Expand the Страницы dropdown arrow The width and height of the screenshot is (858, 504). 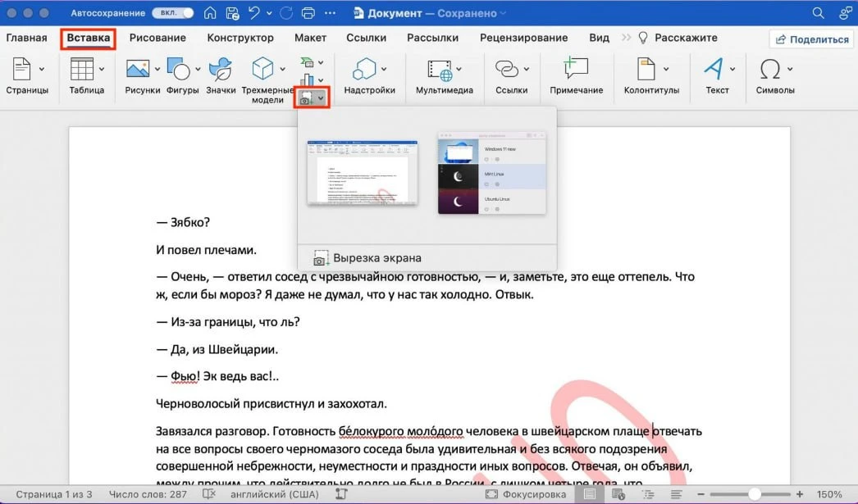[x=42, y=70]
